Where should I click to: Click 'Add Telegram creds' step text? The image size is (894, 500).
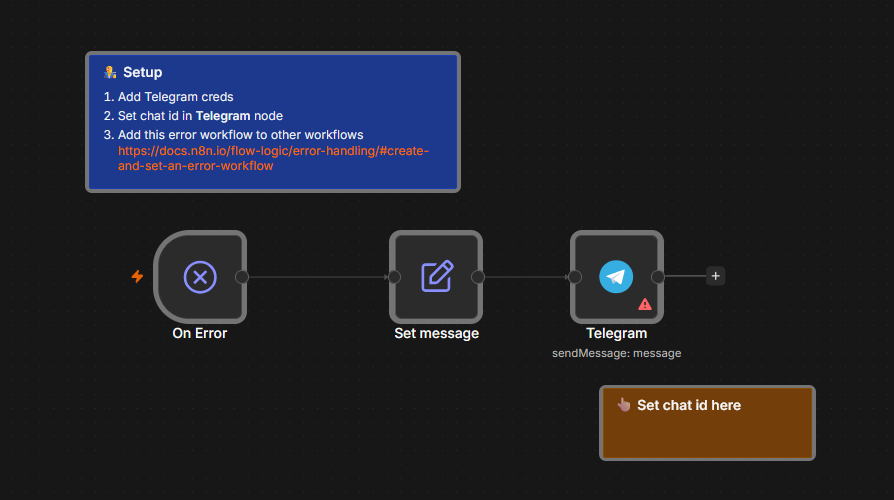point(175,97)
